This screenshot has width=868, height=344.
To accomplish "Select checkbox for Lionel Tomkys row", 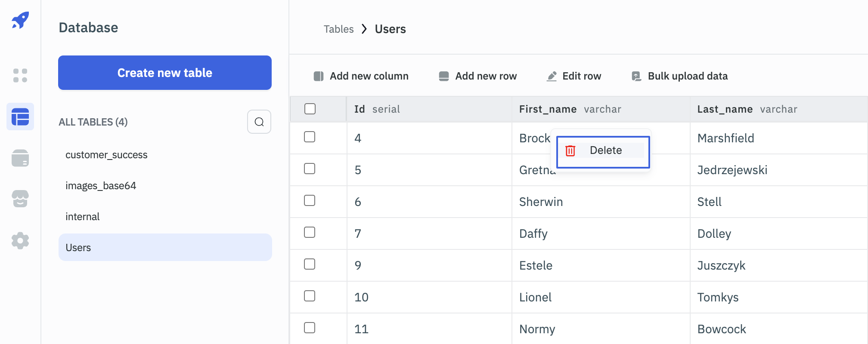I will pyautogui.click(x=310, y=296).
